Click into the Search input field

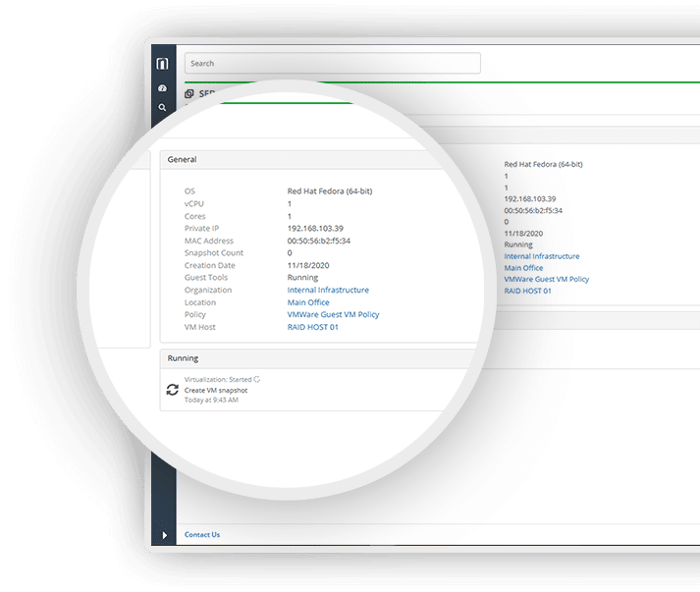[x=332, y=64]
